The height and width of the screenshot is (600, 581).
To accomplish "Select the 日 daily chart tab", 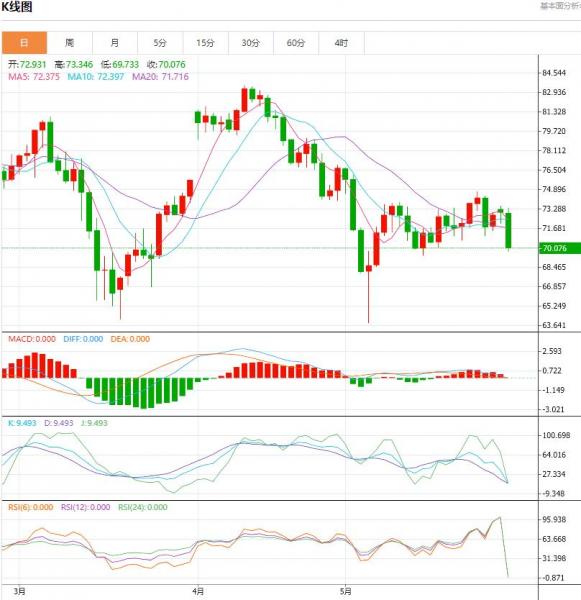I will point(24,43).
